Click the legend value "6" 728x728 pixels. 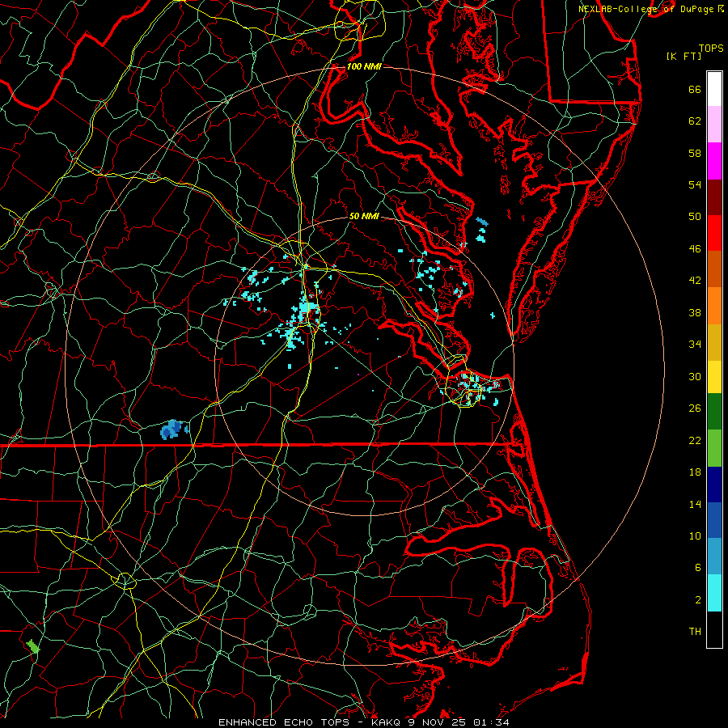(x=698, y=567)
